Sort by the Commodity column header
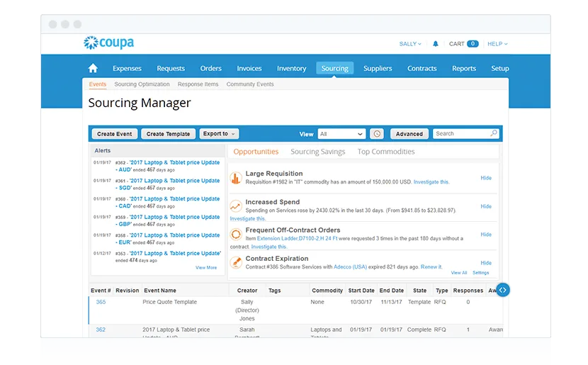The image size is (588, 365). pos(327,291)
